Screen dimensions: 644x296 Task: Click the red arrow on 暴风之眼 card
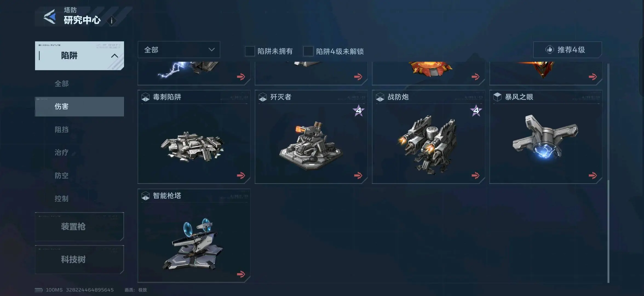coord(593,175)
